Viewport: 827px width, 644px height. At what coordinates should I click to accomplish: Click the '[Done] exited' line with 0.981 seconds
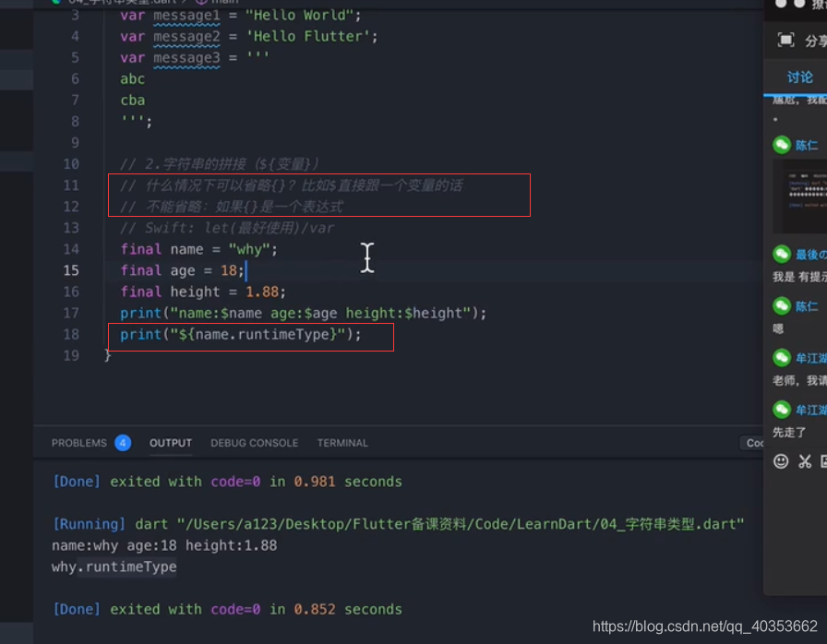pos(227,482)
